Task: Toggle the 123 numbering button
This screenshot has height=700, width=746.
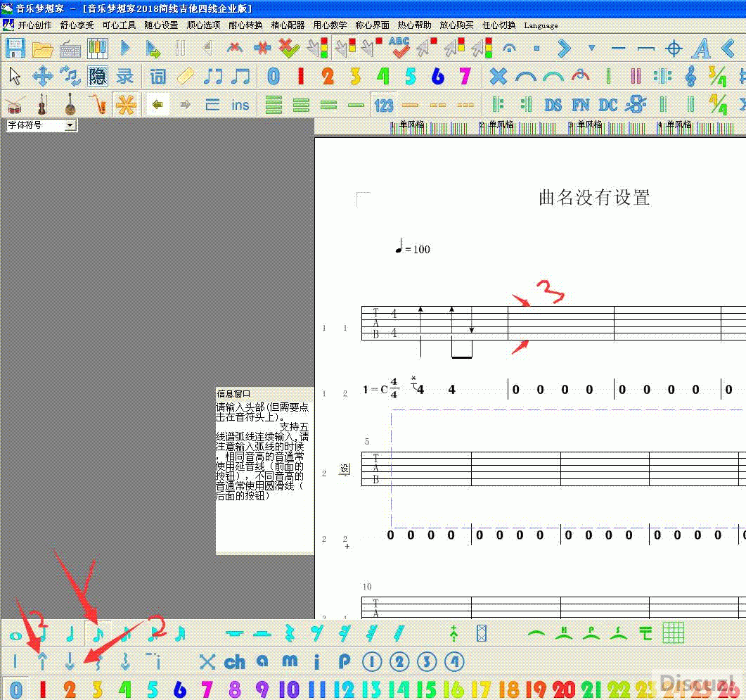Action: [384, 105]
